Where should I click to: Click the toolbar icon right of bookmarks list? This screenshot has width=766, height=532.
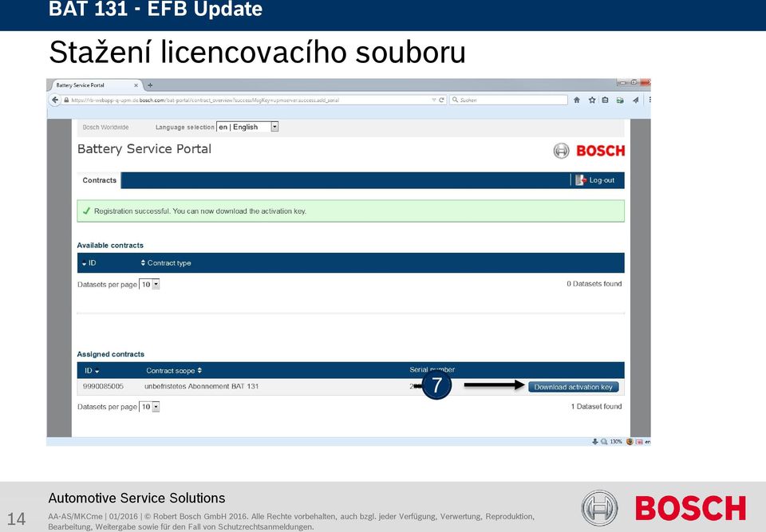(620, 100)
